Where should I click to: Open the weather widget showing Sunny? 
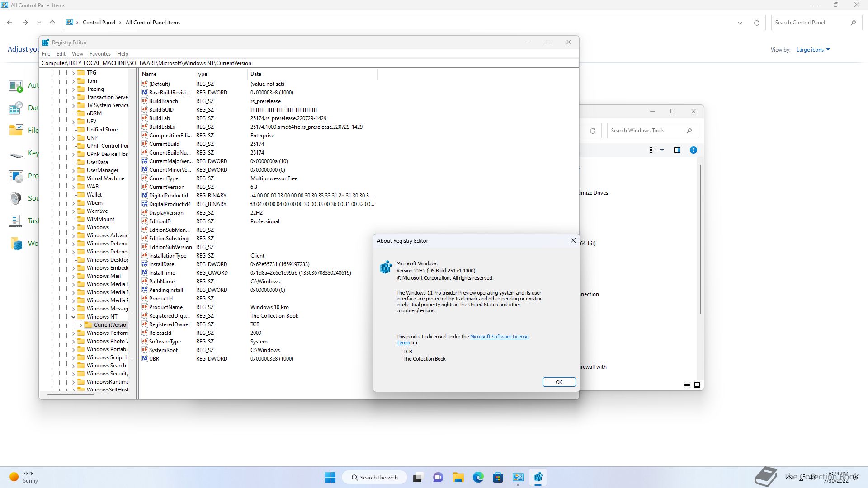tap(24, 477)
